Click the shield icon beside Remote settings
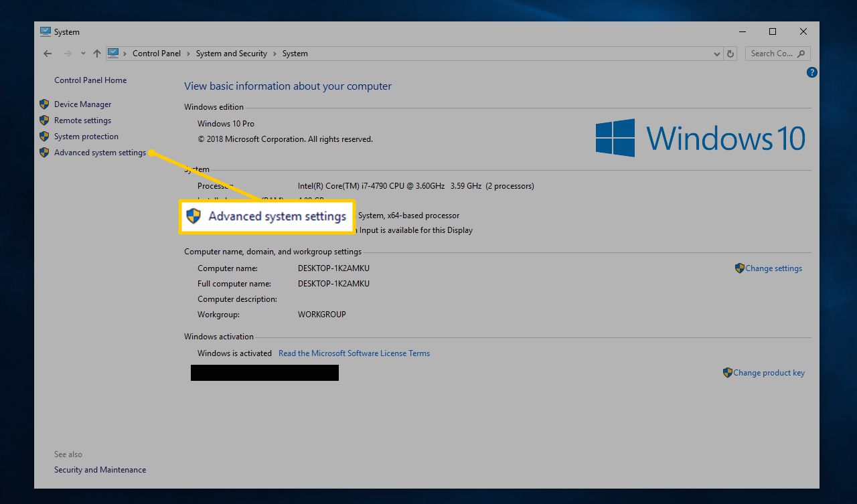 [x=44, y=120]
